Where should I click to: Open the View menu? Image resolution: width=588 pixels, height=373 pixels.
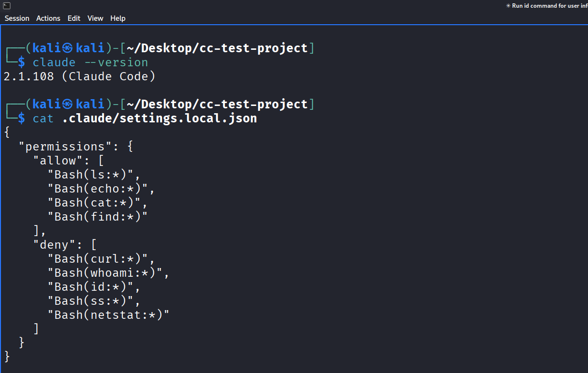click(x=95, y=18)
